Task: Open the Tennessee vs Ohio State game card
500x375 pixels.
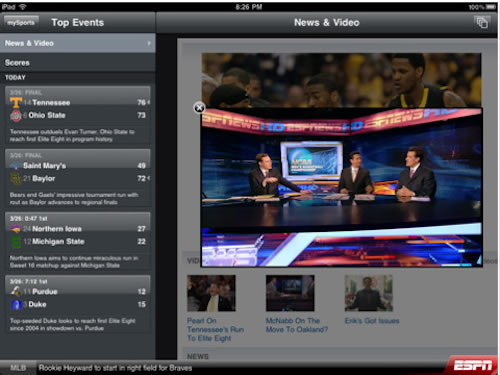Action: pyautogui.click(x=78, y=115)
